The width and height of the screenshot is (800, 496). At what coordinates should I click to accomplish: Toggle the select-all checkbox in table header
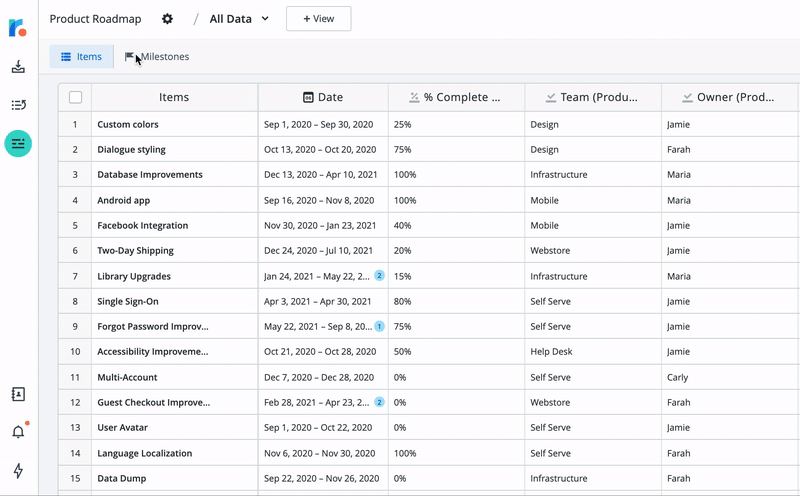(x=75, y=97)
